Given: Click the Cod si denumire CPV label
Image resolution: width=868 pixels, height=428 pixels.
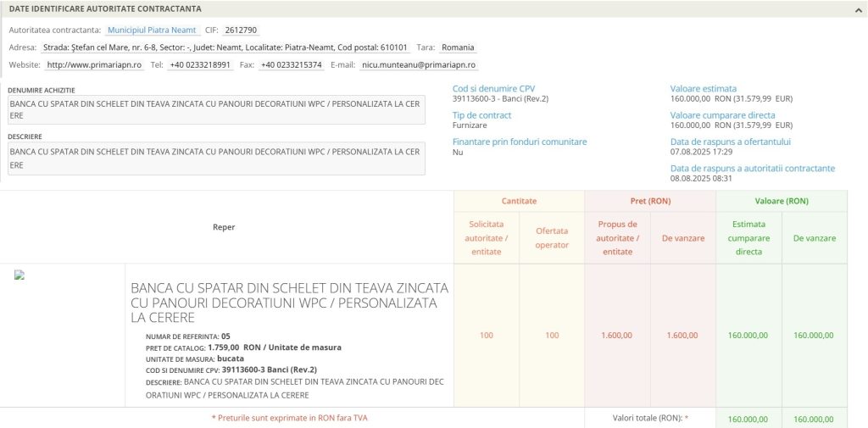Looking at the screenshot, I should [x=493, y=88].
